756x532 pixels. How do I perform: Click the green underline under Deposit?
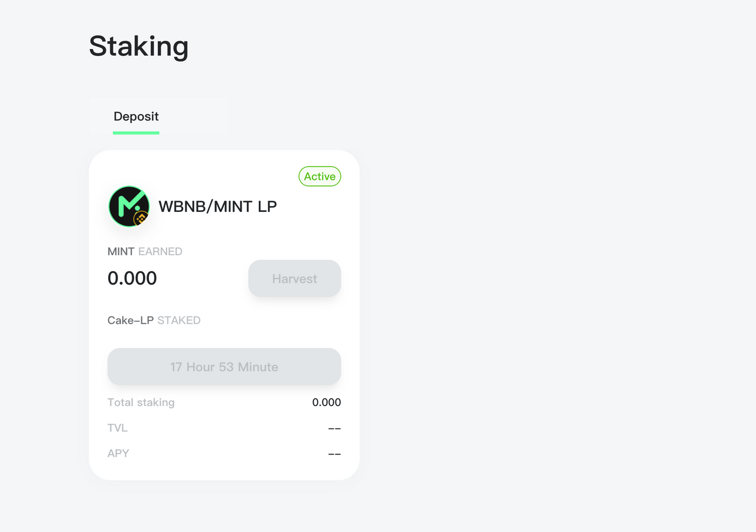click(136, 133)
